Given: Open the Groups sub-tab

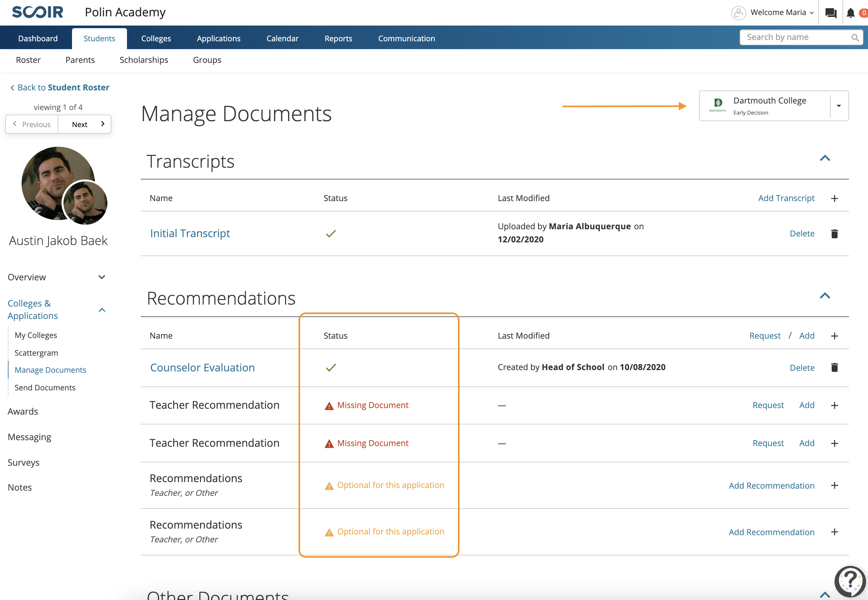Looking at the screenshot, I should pos(207,60).
